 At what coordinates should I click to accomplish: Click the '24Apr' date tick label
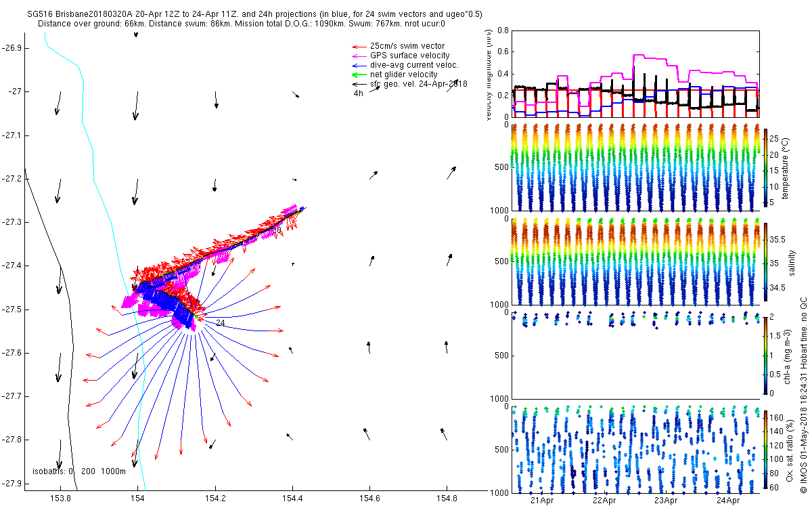tap(728, 501)
